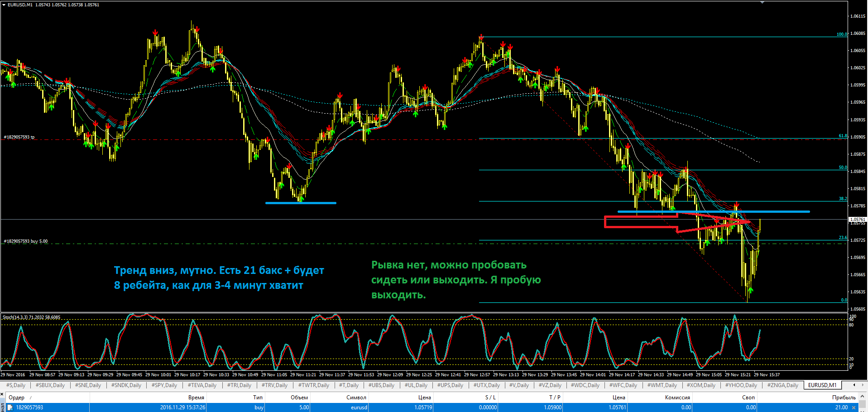Open the #UBS,Daily chart tab

[381, 385]
